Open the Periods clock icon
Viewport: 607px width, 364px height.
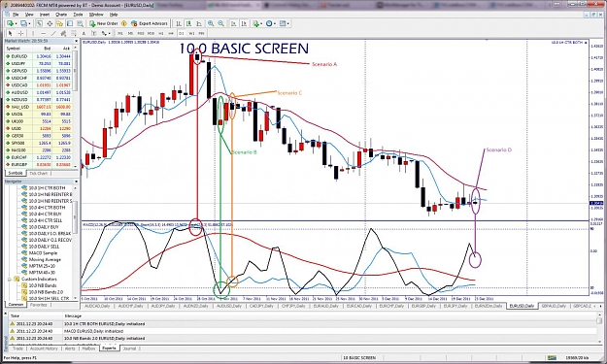(269, 23)
